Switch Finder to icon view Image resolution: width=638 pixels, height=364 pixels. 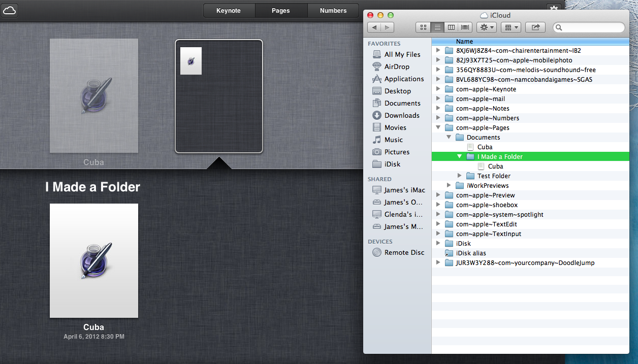(423, 27)
